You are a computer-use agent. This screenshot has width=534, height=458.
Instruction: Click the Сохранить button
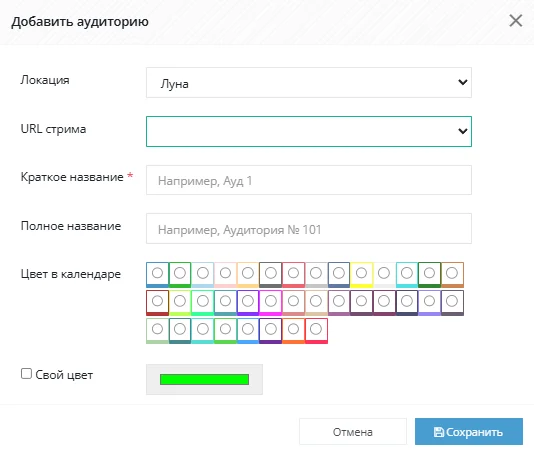pyautogui.click(x=469, y=432)
